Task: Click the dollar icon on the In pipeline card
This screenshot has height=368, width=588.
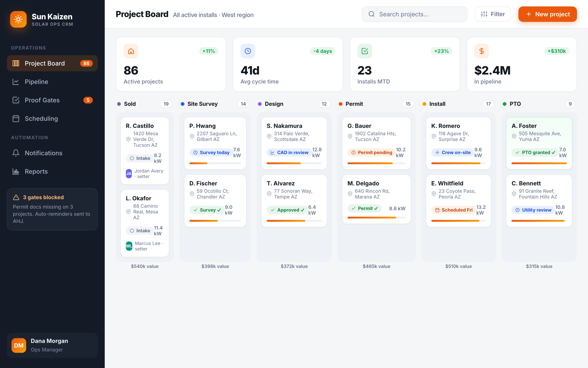Action: (x=482, y=51)
